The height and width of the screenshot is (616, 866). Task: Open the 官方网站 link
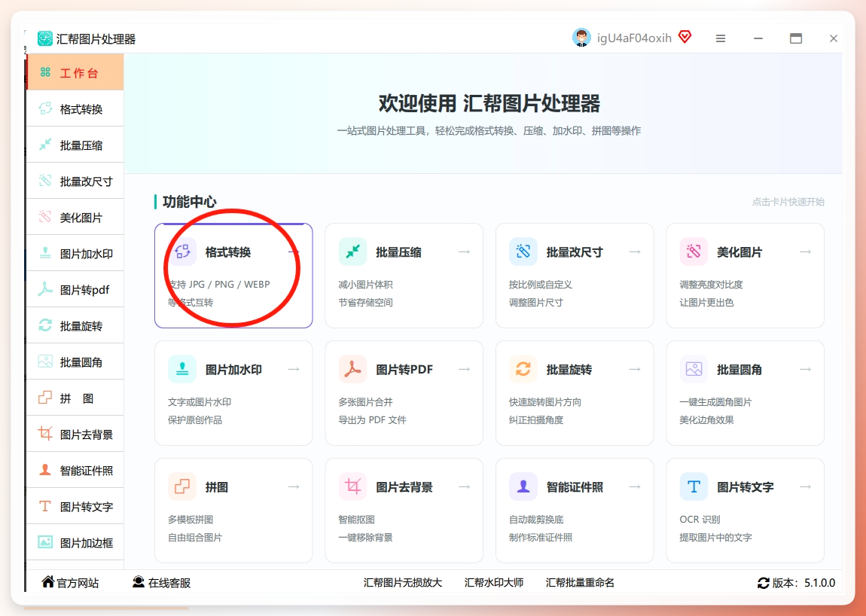[x=70, y=582]
